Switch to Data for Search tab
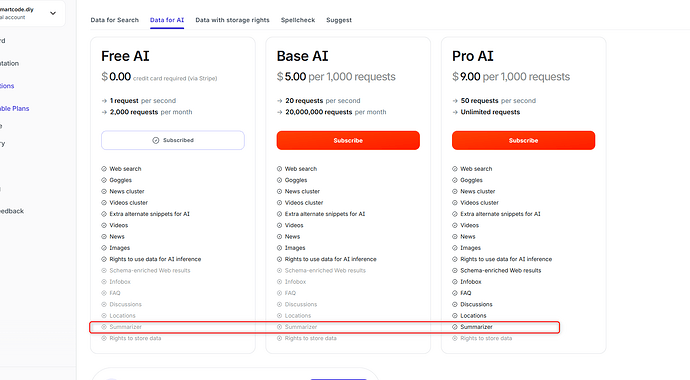Screen dimensions: 690x380 [114, 20]
